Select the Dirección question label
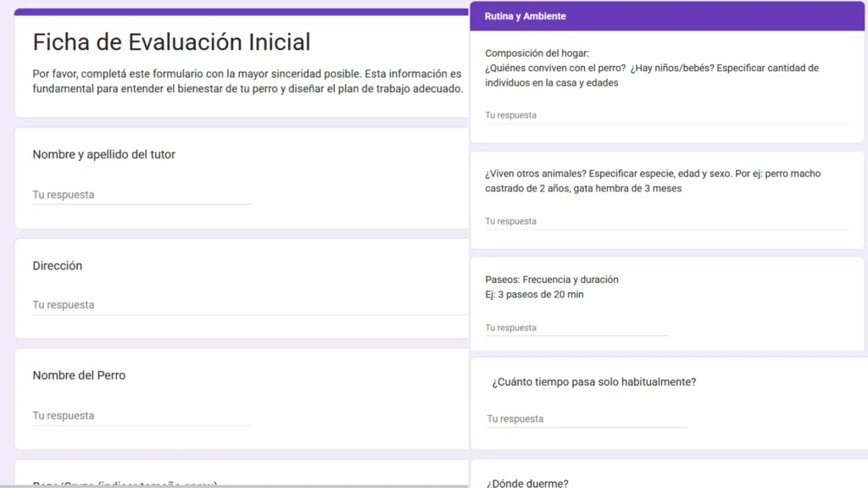Screen dimensions: 868x488 (x=58, y=265)
